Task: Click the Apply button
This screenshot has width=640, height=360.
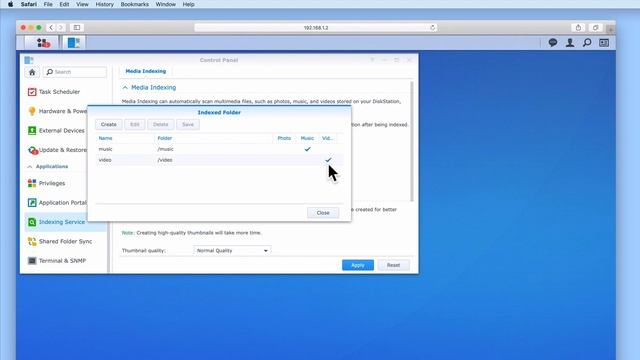Action: [358, 265]
